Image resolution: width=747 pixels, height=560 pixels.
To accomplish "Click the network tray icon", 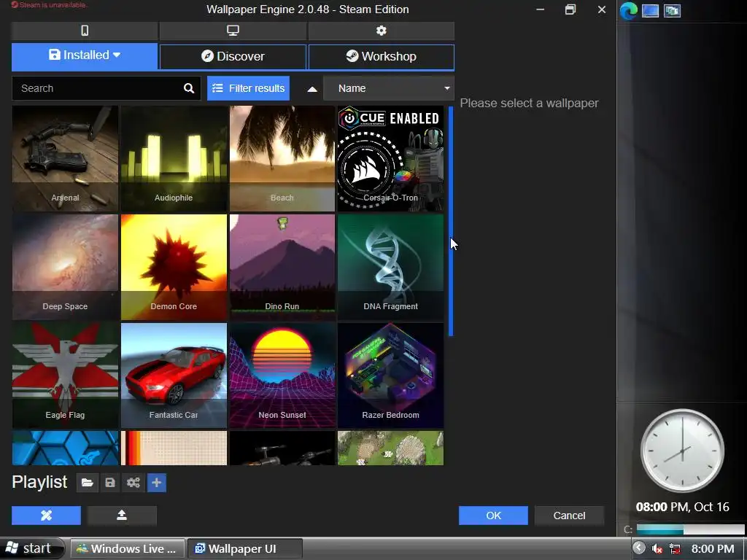I will (674, 548).
